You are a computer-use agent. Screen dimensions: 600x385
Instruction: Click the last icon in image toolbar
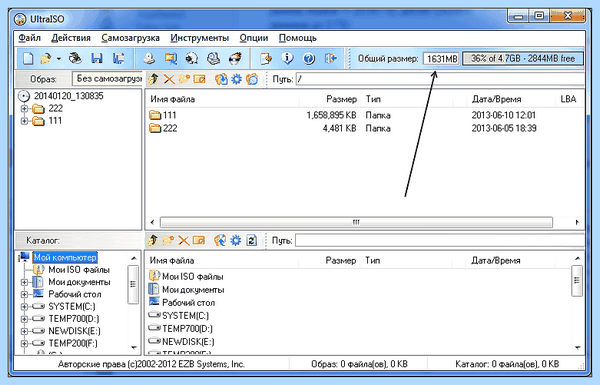click(x=252, y=79)
